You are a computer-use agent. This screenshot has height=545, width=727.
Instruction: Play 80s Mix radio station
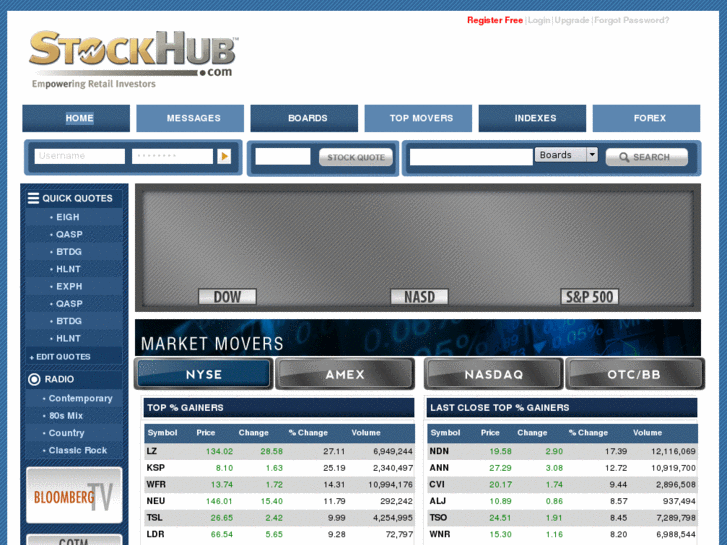click(66, 416)
